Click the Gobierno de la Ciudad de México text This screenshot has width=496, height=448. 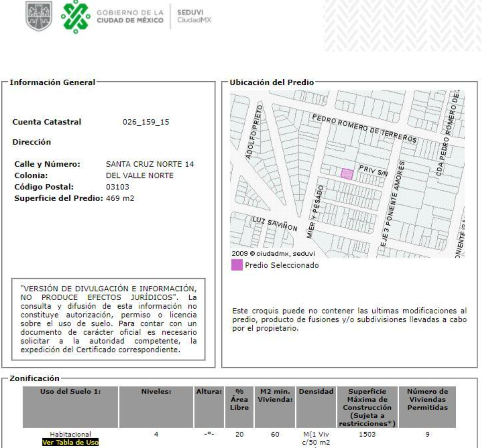coord(130,16)
